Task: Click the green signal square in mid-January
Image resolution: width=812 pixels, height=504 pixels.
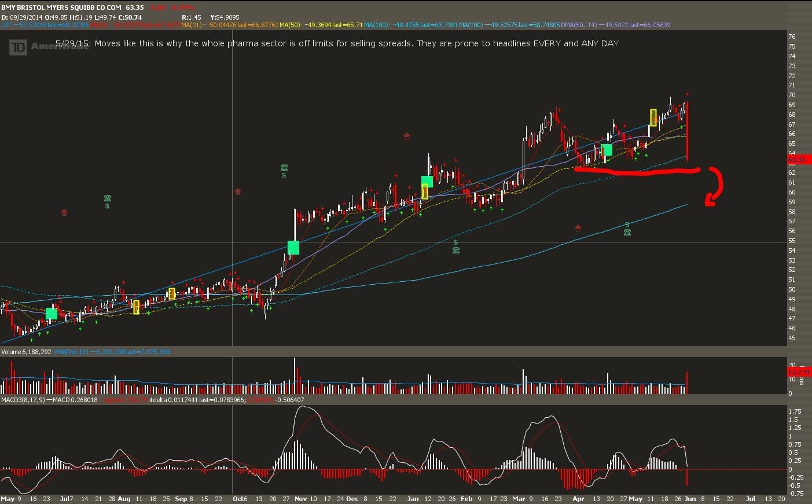Action: point(427,182)
